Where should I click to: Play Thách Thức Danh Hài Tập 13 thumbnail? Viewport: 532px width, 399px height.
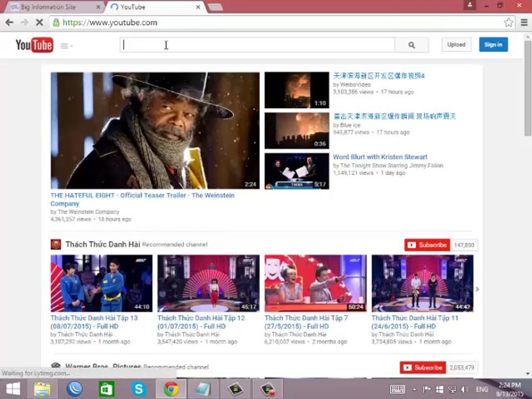(x=101, y=283)
